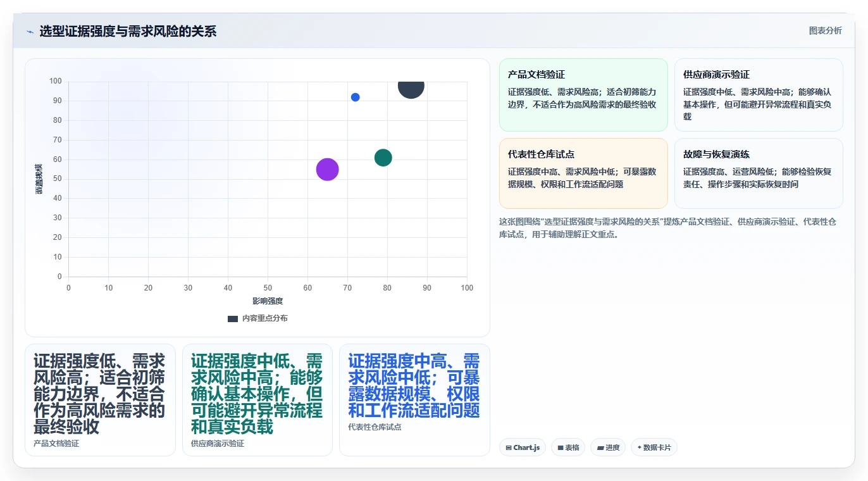This screenshot has height=481, width=868.
Task: Select the small blue bubble on the chart
Action: (x=355, y=97)
